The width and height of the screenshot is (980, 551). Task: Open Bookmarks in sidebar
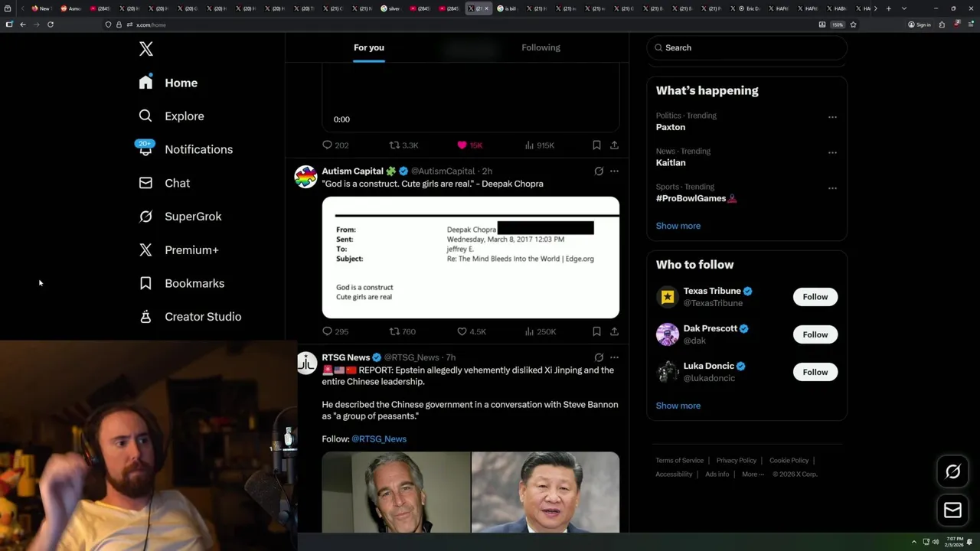(181, 283)
